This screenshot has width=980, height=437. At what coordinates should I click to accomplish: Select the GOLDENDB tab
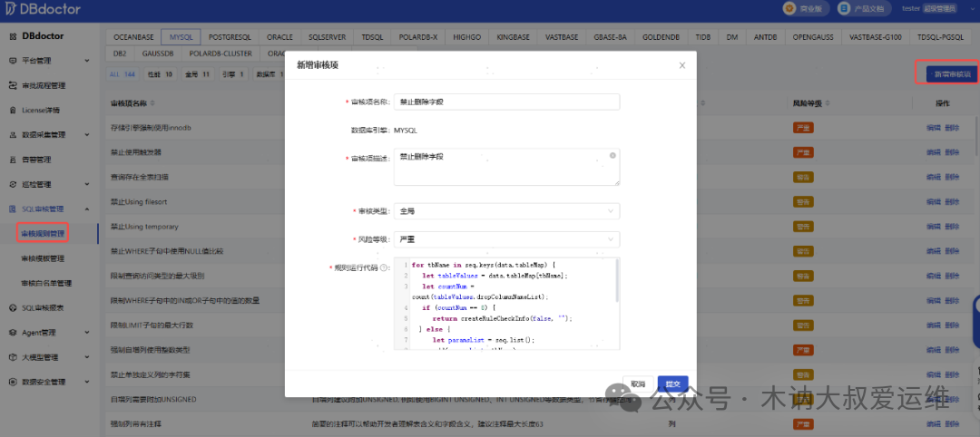pyautogui.click(x=661, y=37)
